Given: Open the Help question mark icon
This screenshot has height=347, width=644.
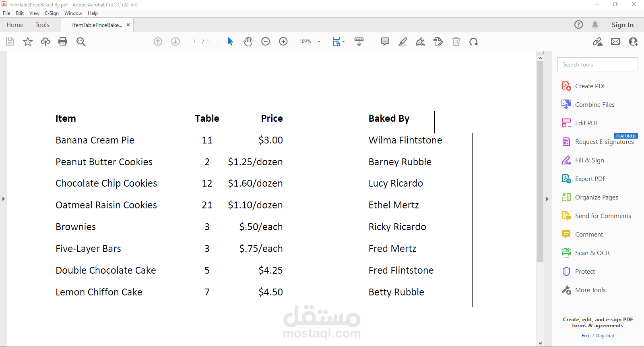Looking at the screenshot, I should point(578,25).
